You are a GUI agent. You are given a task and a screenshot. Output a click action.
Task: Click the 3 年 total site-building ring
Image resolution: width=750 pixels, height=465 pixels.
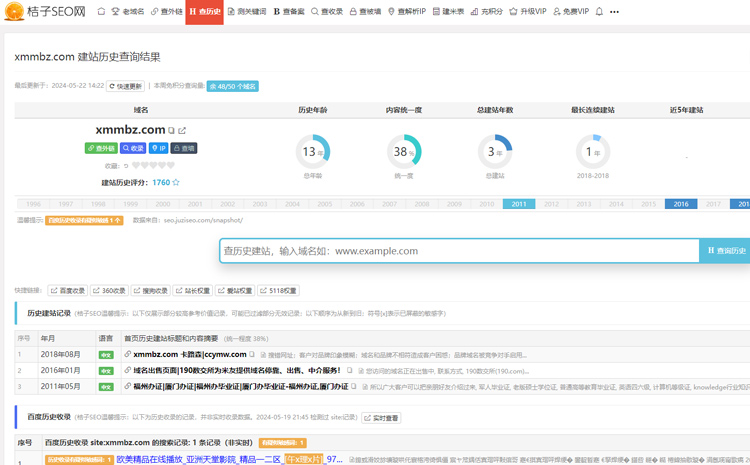click(x=495, y=152)
